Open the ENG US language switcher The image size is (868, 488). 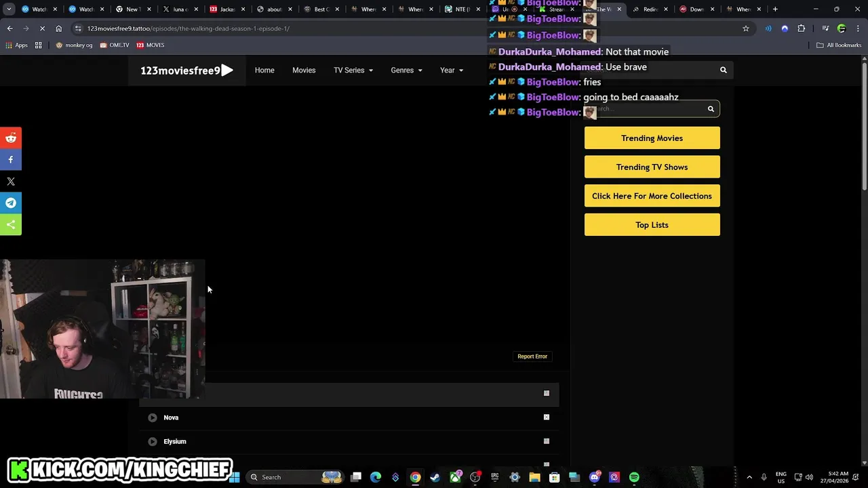pyautogui.click(x=781, y=477)
